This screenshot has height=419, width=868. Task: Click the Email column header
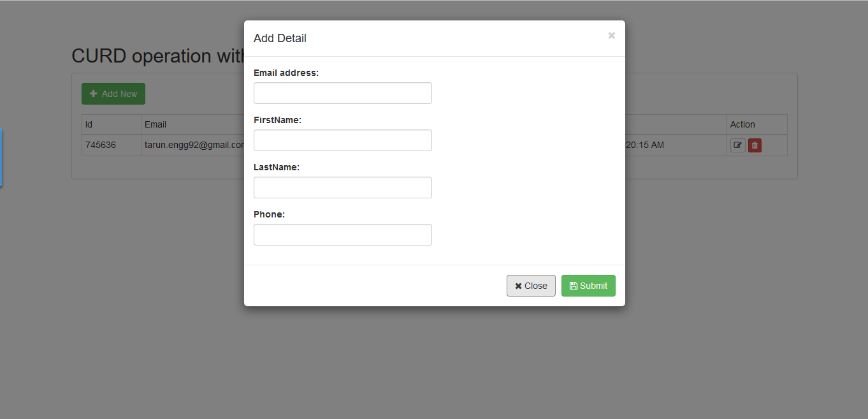coord(156,124)
